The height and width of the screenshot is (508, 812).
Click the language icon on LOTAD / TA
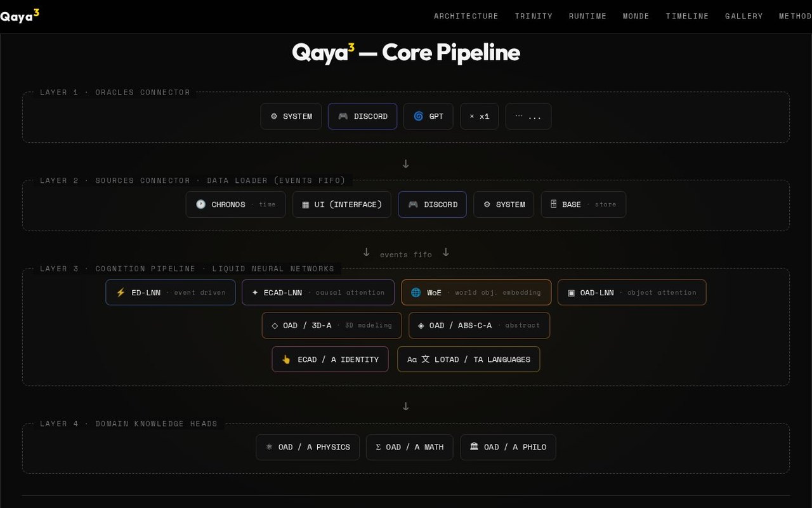click(418, 359)
